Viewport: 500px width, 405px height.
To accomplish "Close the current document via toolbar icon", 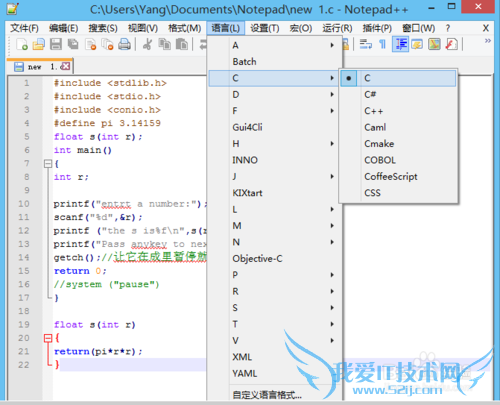I will 90,44.
